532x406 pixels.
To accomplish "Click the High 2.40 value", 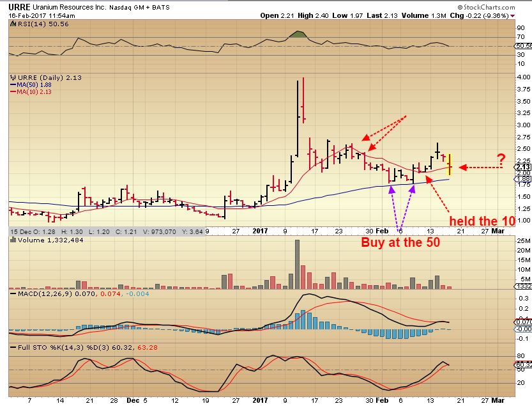I will tap(313, 15).
